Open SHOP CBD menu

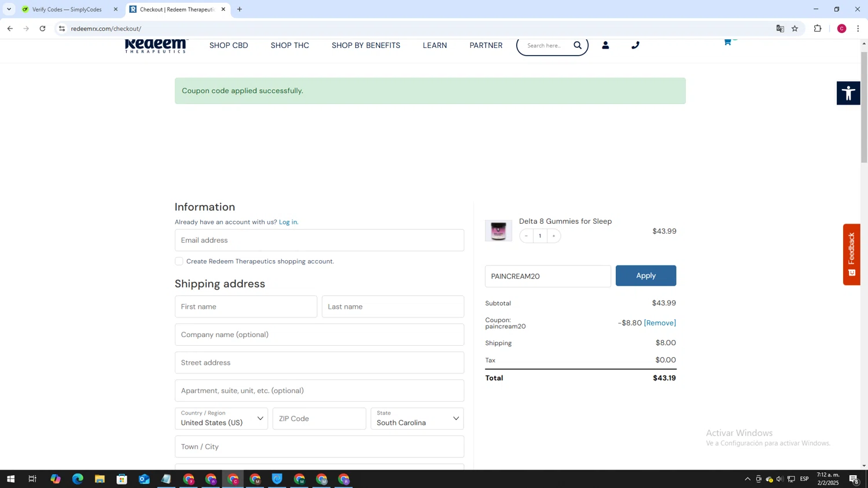click(x=229, y=46)
